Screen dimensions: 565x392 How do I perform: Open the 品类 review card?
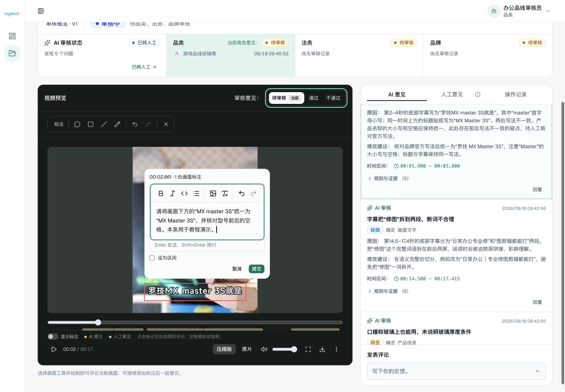pyautogui.click(x=231, y=55)
